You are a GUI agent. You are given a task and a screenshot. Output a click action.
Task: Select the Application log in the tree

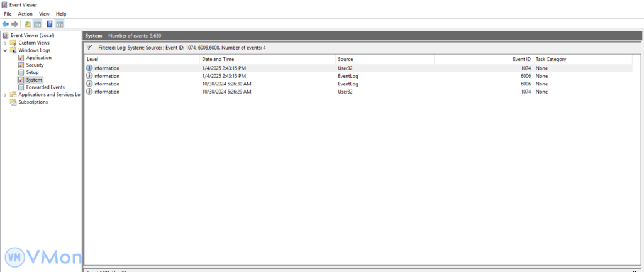pos(38,58)
